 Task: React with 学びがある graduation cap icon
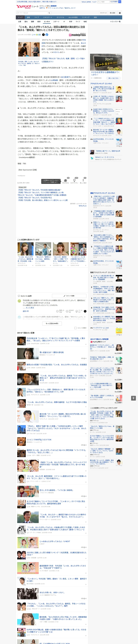(x=65, y=181)
